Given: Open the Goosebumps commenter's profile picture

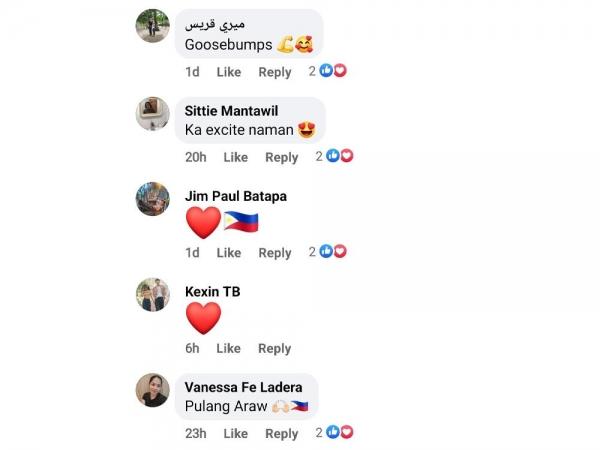Looking at the screenshot, I should [x=153, y=26].
